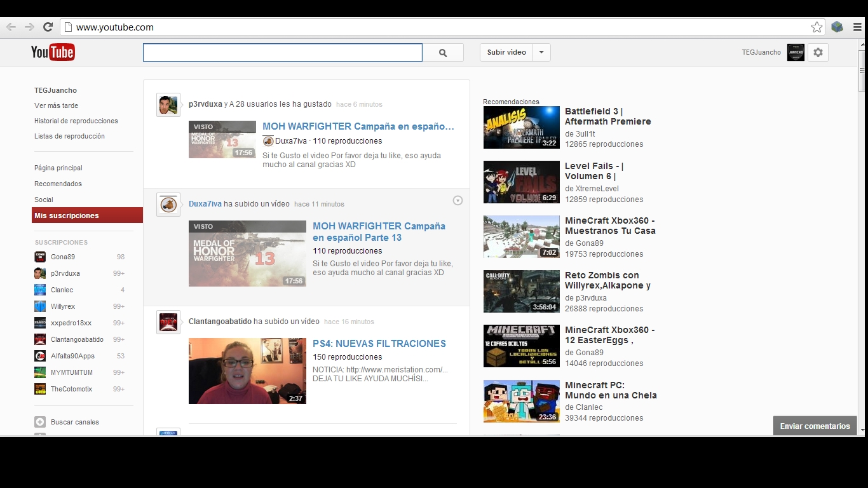868x488 pixels.
Task: Reload the page with refresh icon
Action: pyautogui.click(x=48, y=27)
